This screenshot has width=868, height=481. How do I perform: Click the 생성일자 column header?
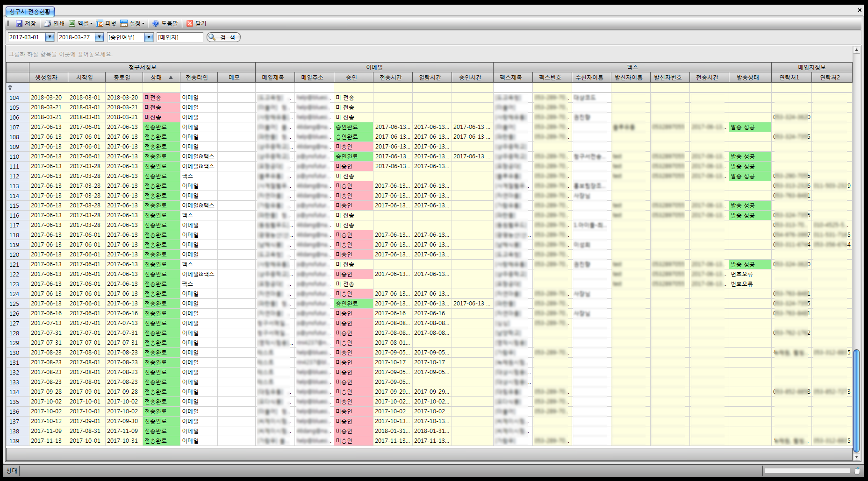point(46,78)
